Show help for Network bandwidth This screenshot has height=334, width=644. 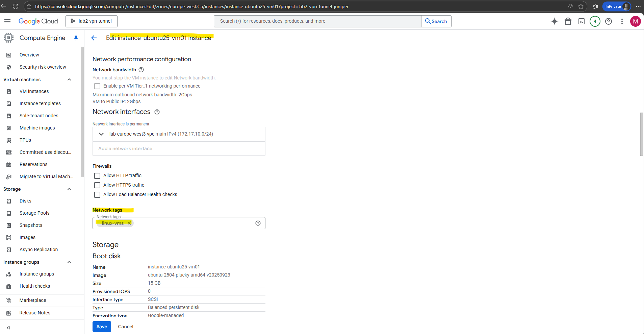pyautogui.click(x=141, y=70)
